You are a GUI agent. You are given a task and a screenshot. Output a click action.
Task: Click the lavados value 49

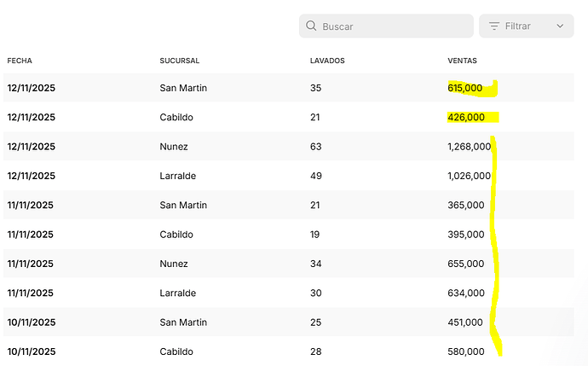click(317, 176)
